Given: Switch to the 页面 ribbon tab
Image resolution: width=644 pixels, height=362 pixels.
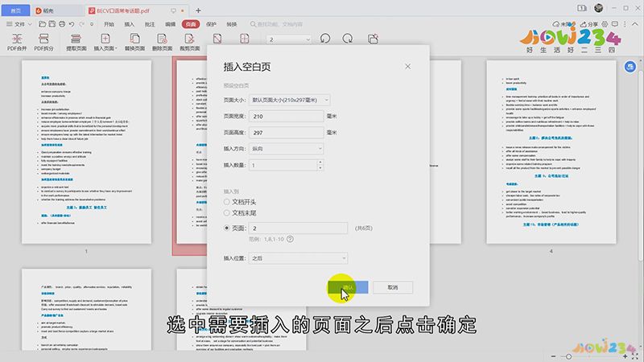Looking at the screenshot, I should [191, 24].
